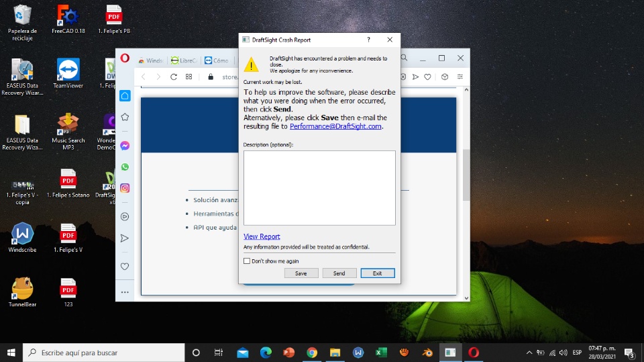Open FreeCAD 0.18 desktop shortcut
644x362 pixels.
(68, 19)
